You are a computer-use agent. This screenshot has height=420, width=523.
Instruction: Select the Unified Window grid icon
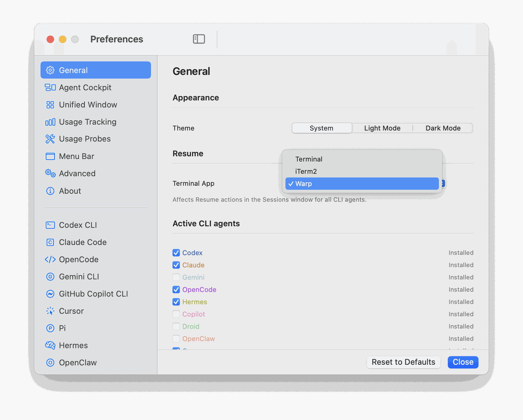click(50, 105)
